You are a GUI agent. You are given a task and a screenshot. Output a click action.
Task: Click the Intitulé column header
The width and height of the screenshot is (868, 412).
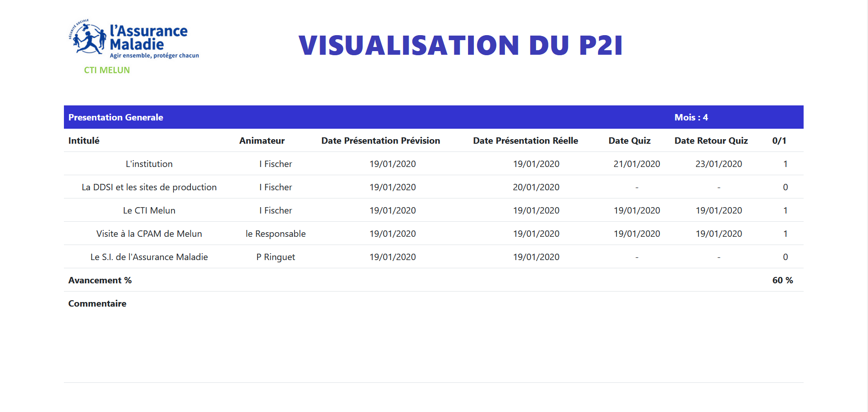pos(84,141)
